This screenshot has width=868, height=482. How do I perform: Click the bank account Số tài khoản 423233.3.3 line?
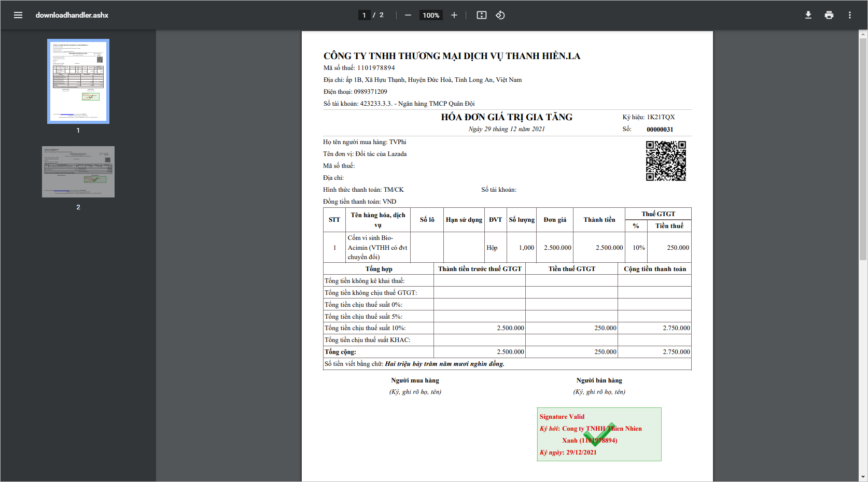(x=399, y=104)
